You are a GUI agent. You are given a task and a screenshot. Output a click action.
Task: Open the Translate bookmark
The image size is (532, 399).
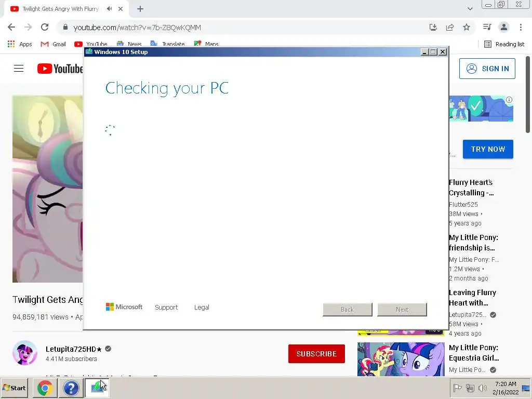[x=168, y=44]
